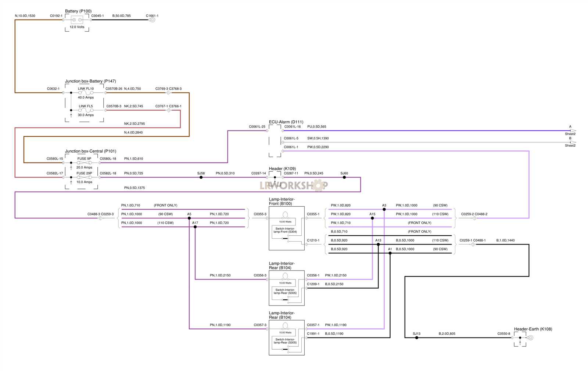
Task: Click the N,10.0D,1530 wire label
Action: click(25, 16)
